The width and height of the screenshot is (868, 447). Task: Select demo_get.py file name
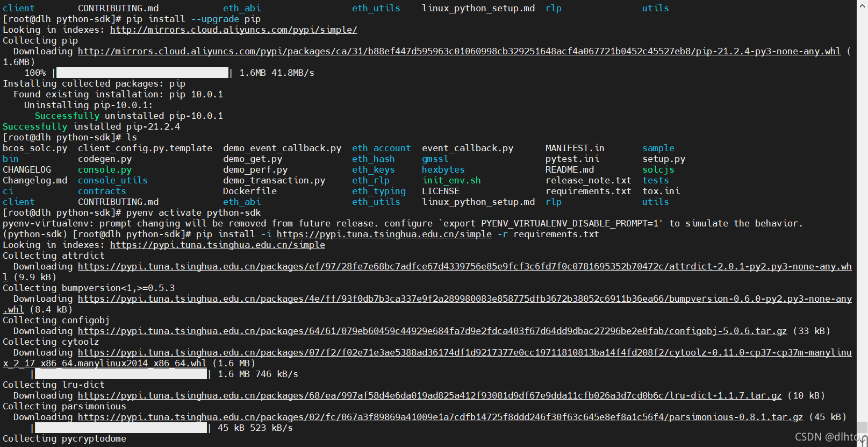click(253, 159)
